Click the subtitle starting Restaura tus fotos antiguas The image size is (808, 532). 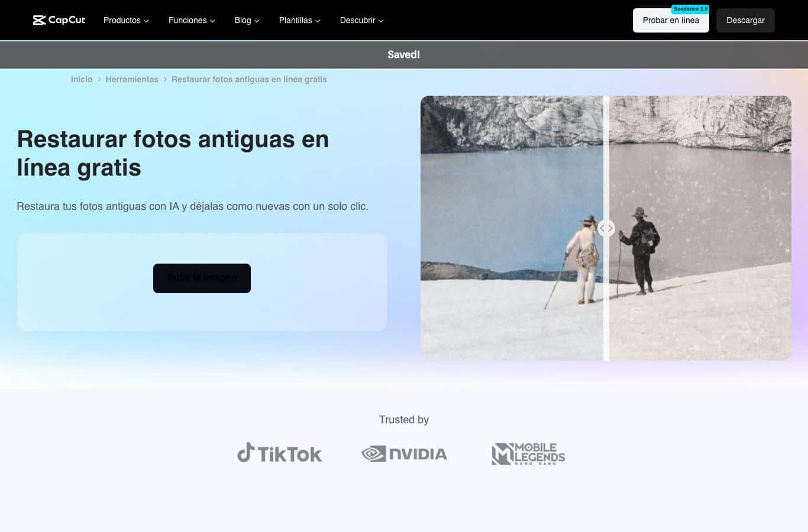(192, 206)
